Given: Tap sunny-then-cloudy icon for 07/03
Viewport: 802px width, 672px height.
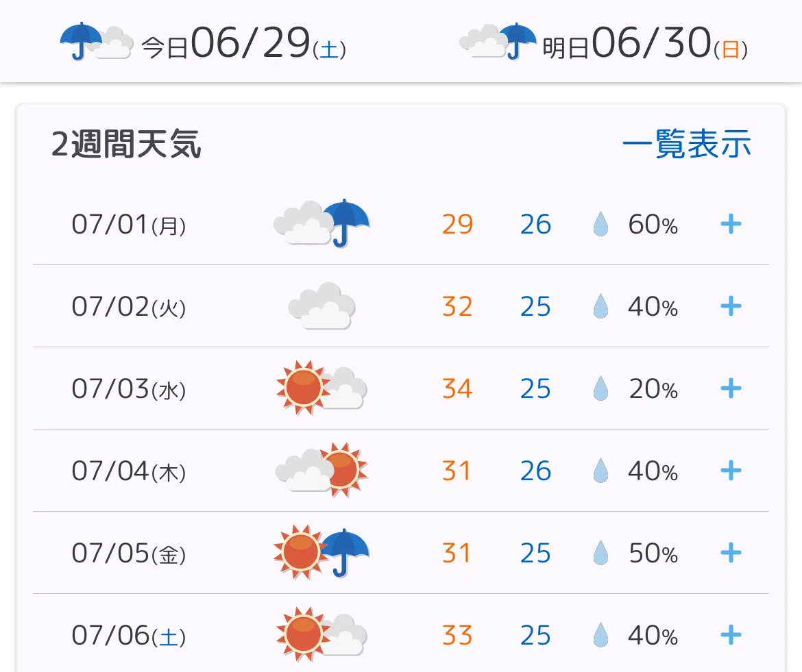Looking at the screenshot, I should click(321, 388).
